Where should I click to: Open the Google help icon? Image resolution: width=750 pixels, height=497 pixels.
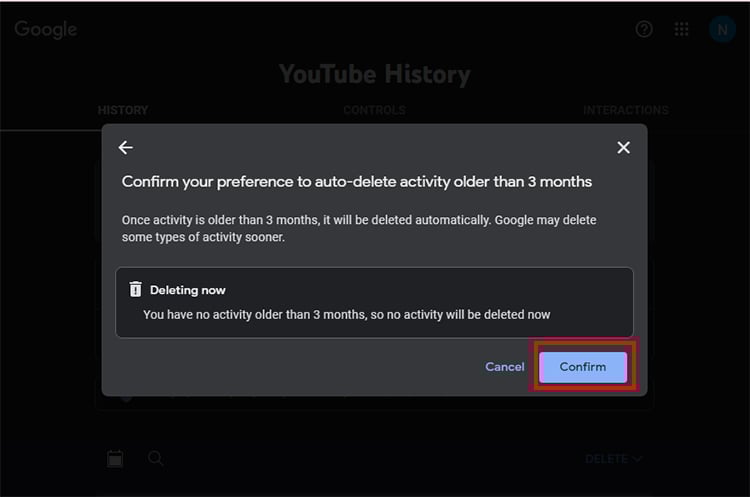click(x=644, y=29)
